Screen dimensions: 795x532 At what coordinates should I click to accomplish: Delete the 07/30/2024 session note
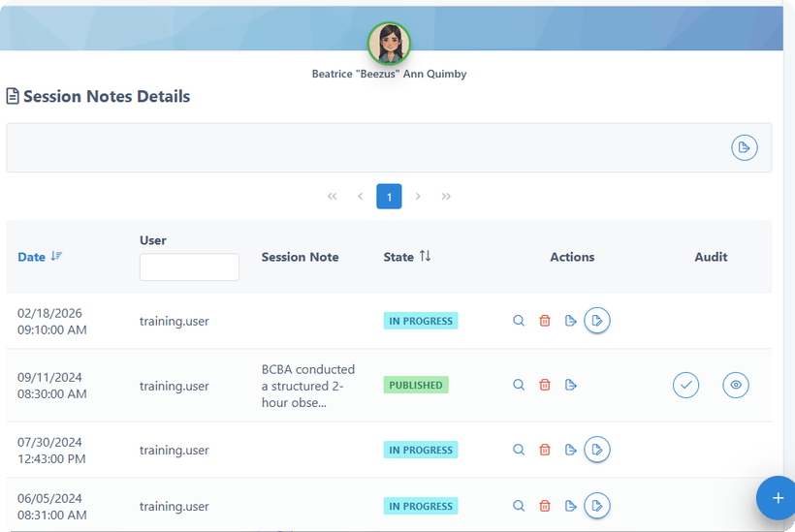coord(545,450)
